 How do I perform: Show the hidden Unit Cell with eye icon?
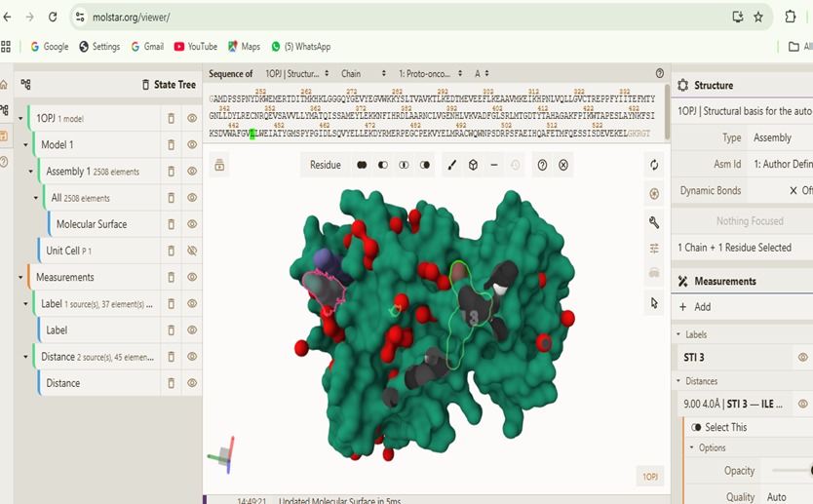[192, 251]
